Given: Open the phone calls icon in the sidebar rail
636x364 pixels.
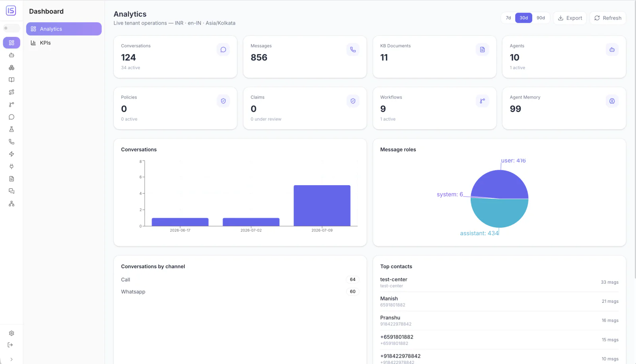Looking at the screenshot, I should pos(12,141).
